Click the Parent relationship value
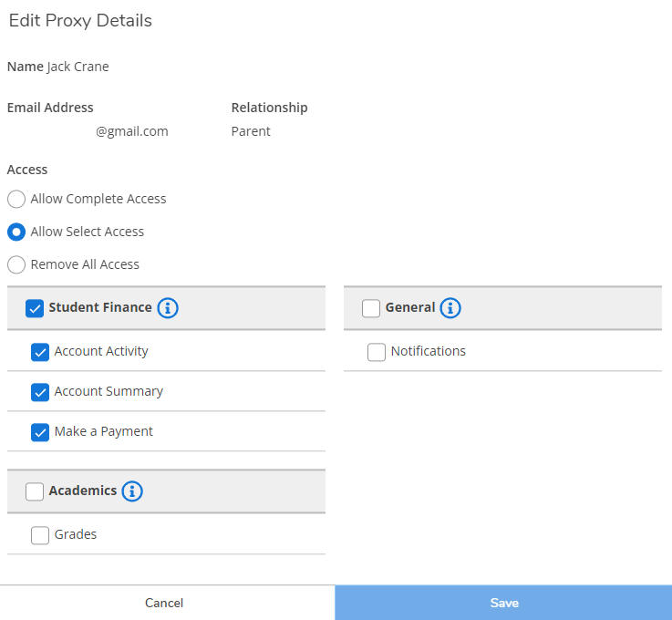Image resolution: width=672 pixels, height=620 pixels. tap(251, 131)
